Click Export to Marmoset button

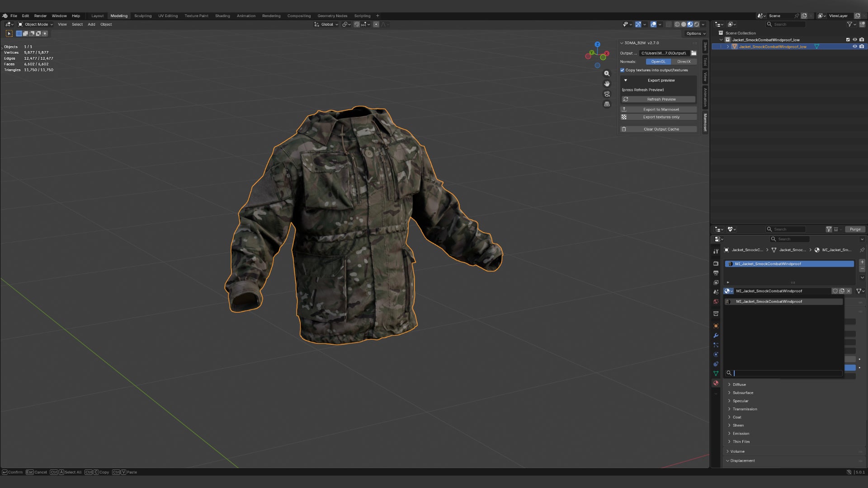pyautogui.click(x=658, y=109)
